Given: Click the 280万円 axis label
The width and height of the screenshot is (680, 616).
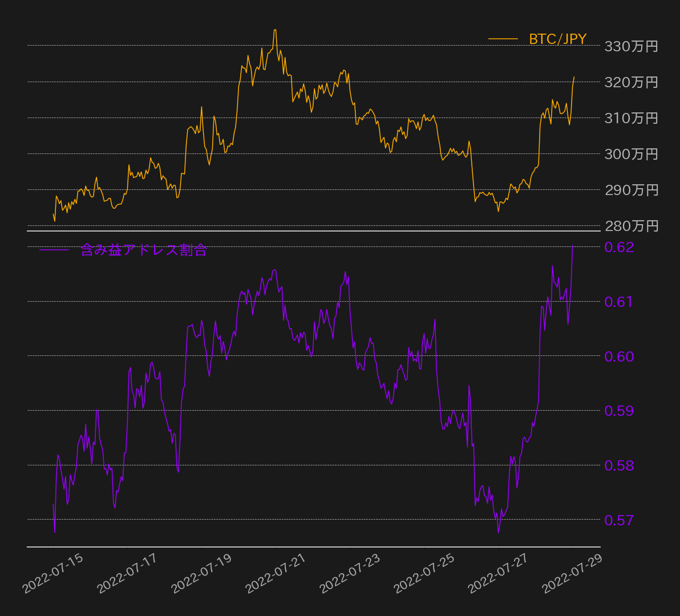Looking at the screenshot, I should click(632, 226).
